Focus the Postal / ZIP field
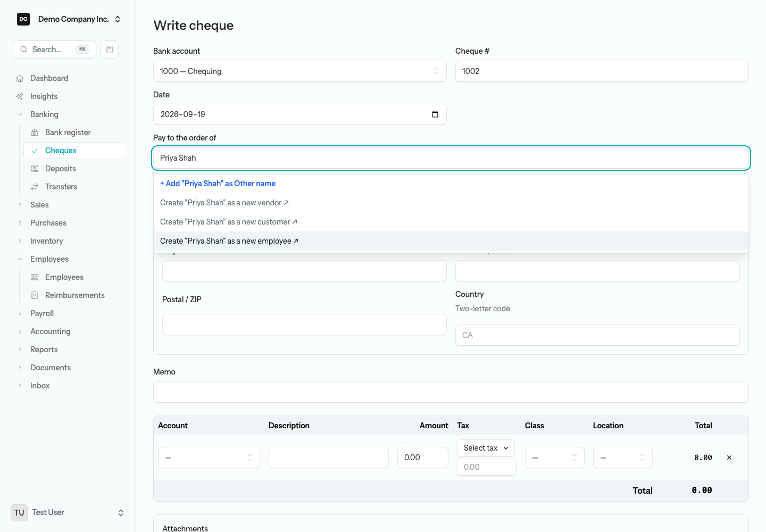This screenshot has height=532, width=766. click(304, 325)
